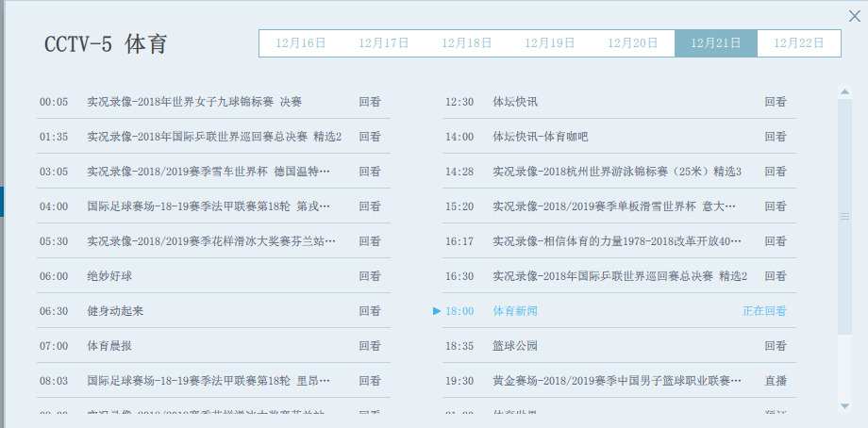Replay the 06:00 绝妙好球 program
The height and width of the screenshot is (428, 868).
click(x=370, y=276)
